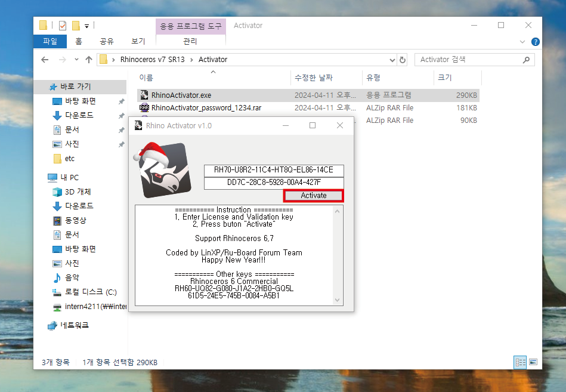Viewport: 566px width, 392px height.
Task: Open Explorer help with the blue question mark
Action: tap(536, 42)
